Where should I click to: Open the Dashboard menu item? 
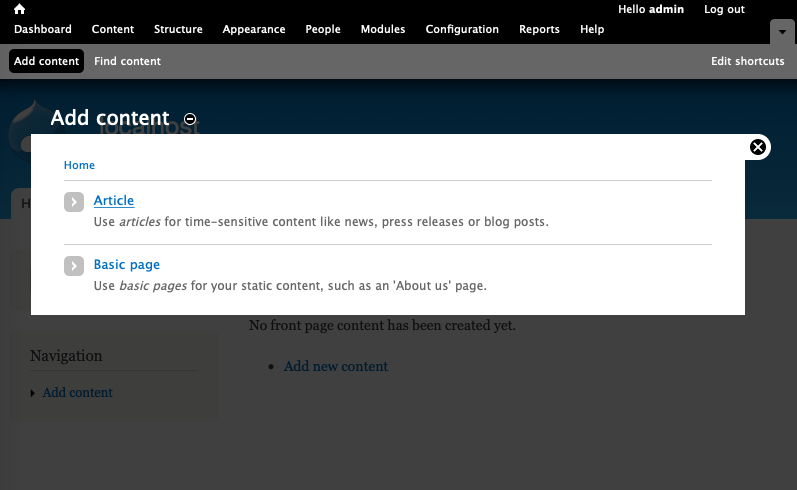(x=43, y=29)
